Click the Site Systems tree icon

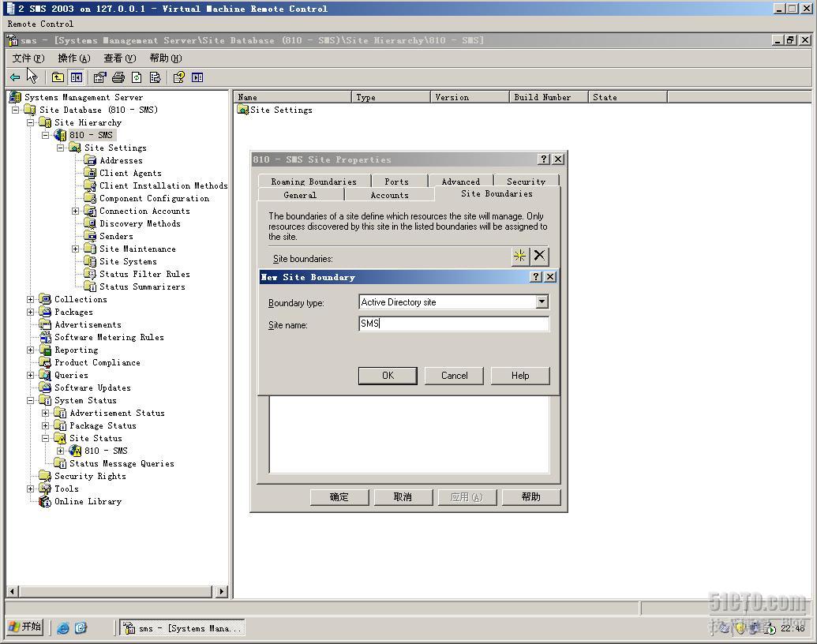(x=90, y=261)
